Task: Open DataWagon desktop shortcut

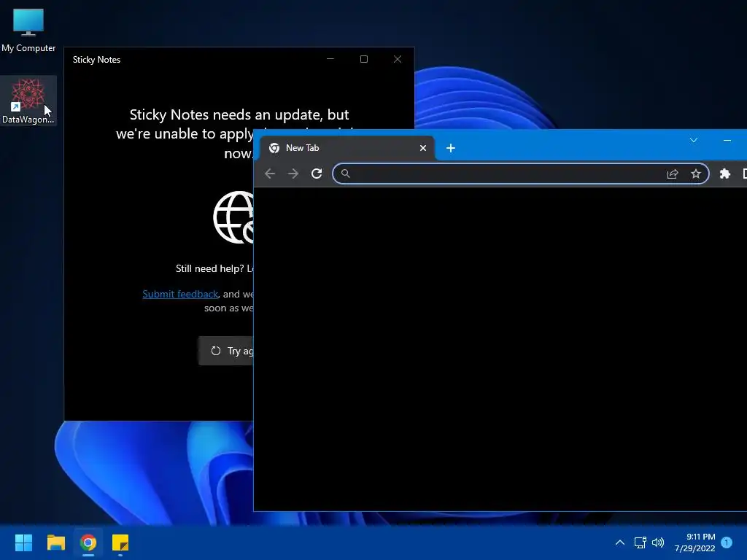Action: [x=28, y=101]
